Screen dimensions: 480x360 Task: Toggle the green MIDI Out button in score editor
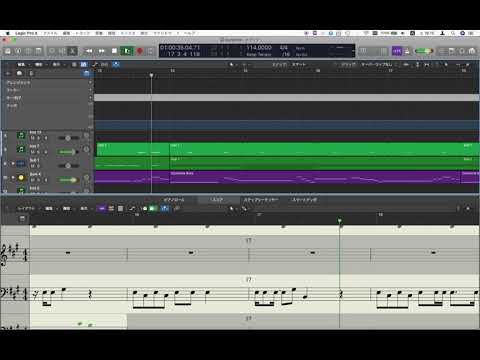[153, 209]
